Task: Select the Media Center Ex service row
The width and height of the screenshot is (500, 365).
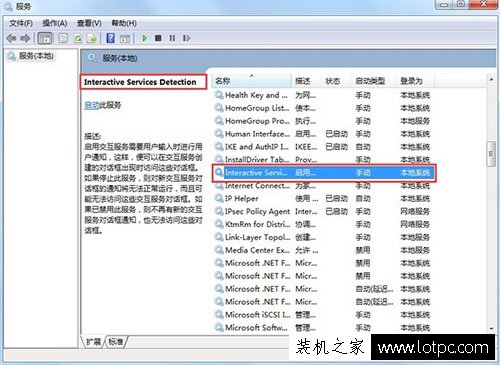Action: pyautogui.click(x=323, y=250)
